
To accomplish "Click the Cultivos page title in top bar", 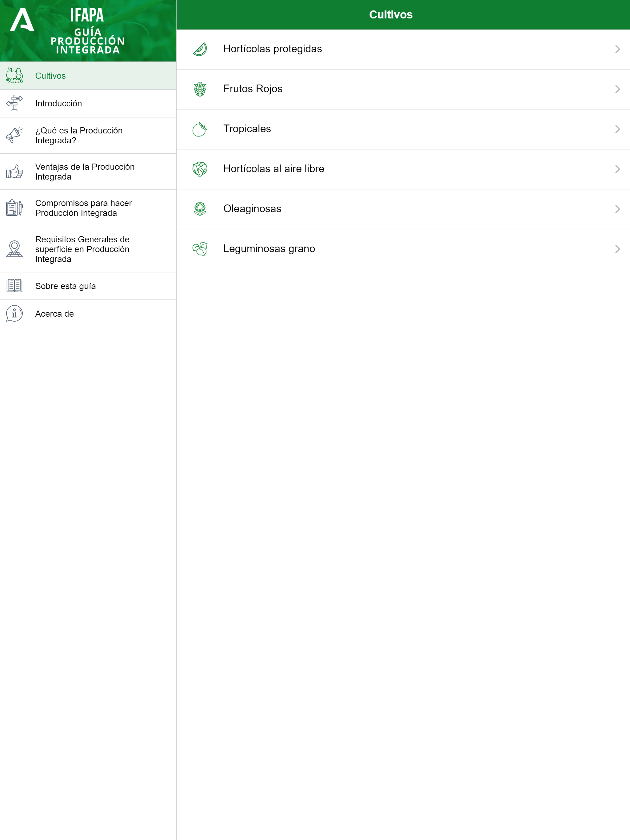I will point(391,14).
